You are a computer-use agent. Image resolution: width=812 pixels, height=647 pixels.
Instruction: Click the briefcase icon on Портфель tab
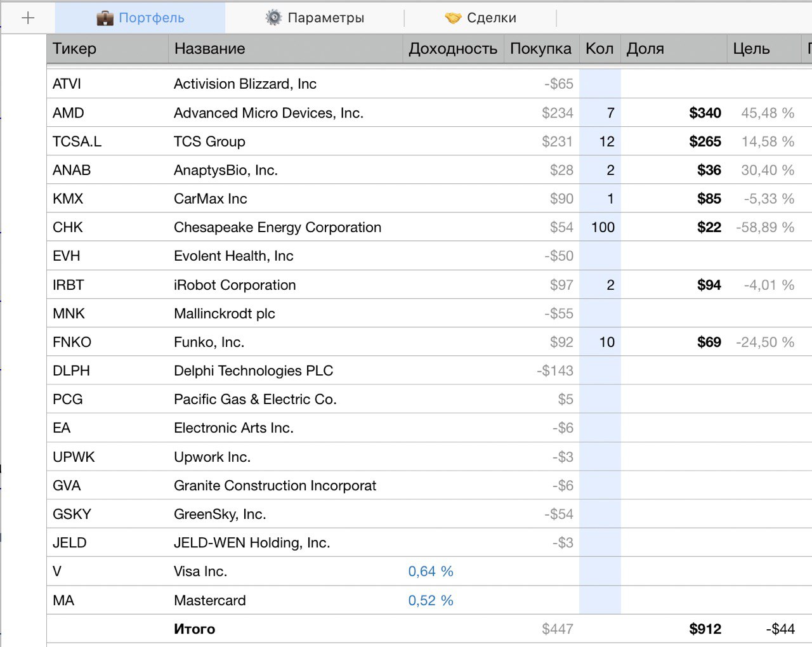[x=105, y=18]
